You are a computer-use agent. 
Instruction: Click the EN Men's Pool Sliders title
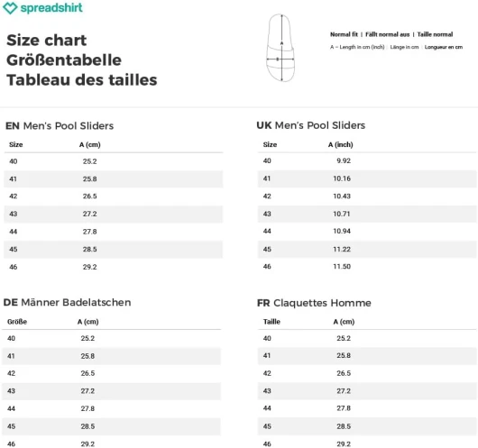60,125
